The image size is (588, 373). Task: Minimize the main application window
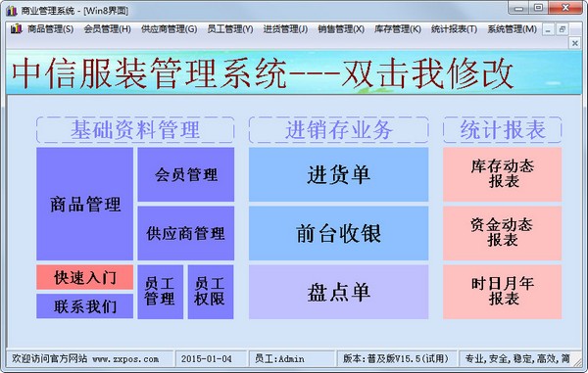[x=518, y=8]
